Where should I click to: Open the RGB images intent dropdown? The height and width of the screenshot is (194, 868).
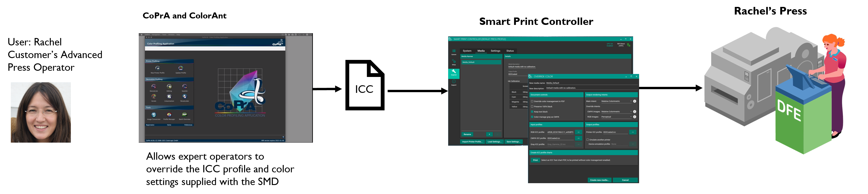pos(616,117)
